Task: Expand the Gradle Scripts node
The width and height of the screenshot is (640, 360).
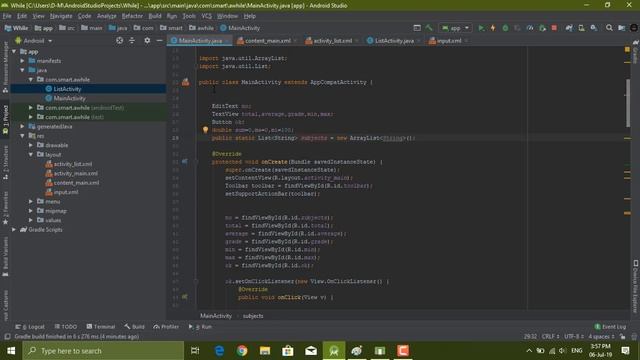Action: click(x=14, y=229)
